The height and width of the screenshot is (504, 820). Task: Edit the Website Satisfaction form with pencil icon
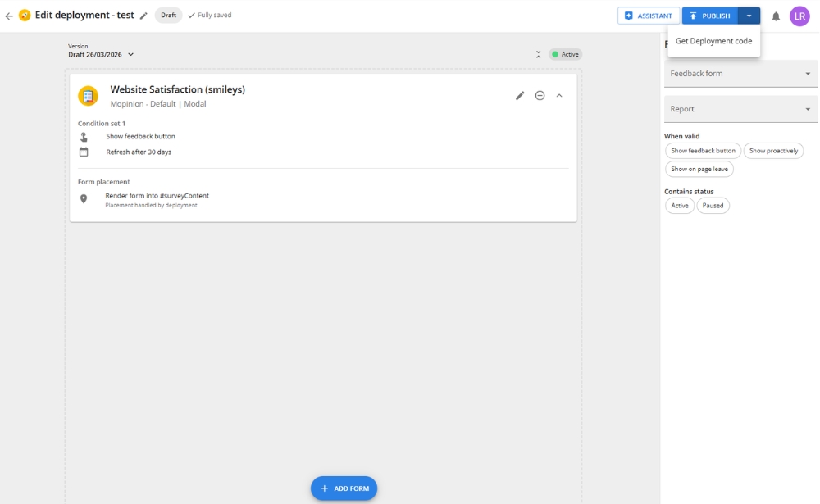coord(520,95)
